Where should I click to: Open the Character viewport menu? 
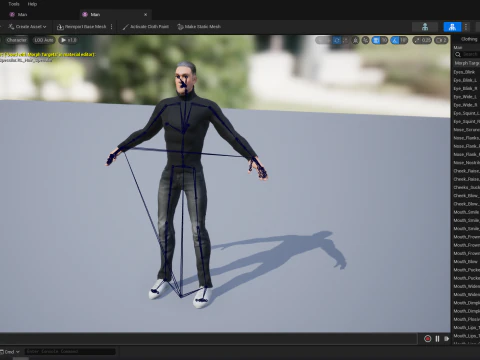pyautogui.click(x=16, y=40)
